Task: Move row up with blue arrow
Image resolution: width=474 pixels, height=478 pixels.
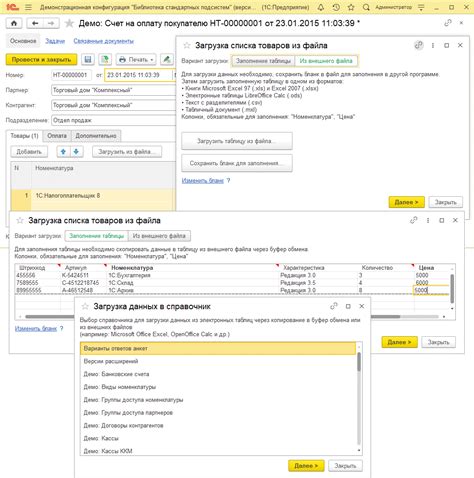Action: (x=63, y=152)
